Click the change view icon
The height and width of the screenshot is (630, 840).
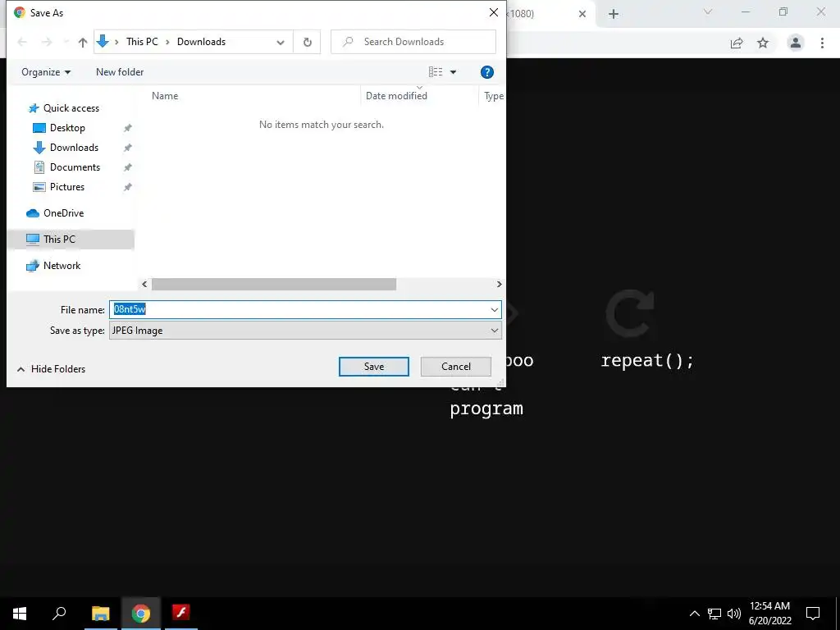click(x=436, y=72)
